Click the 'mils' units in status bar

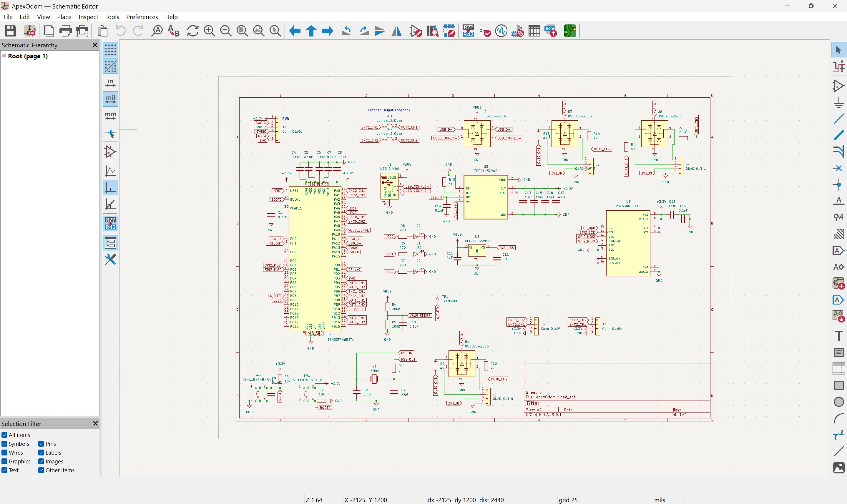(x=660, y=500)
